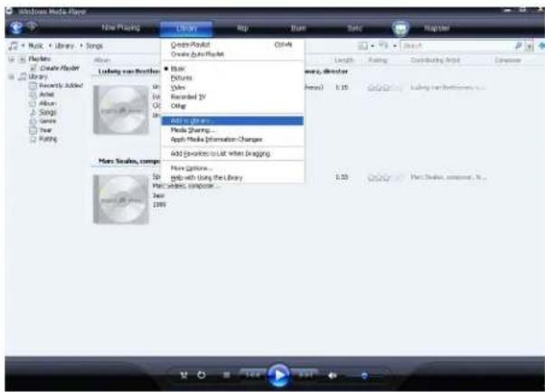Select Artist in the Library tree
Image resolution: width=545 pixels, height=392 pixels.
(47, 95)
